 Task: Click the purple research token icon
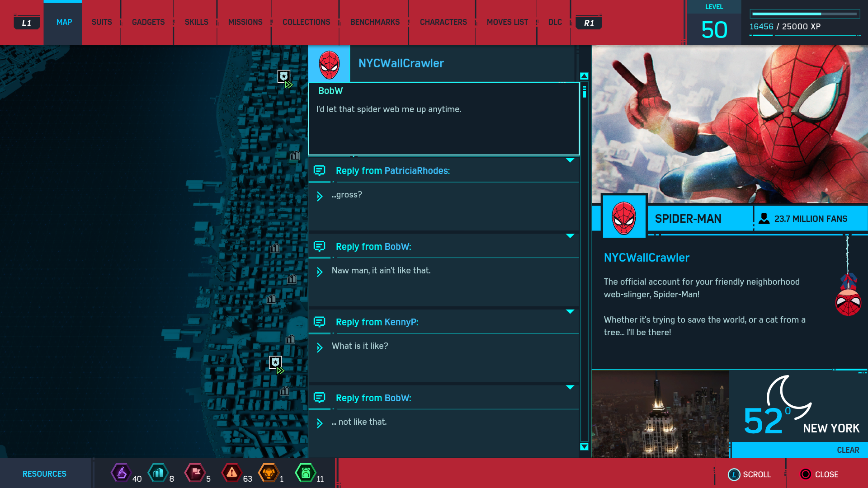coord(121,473)
